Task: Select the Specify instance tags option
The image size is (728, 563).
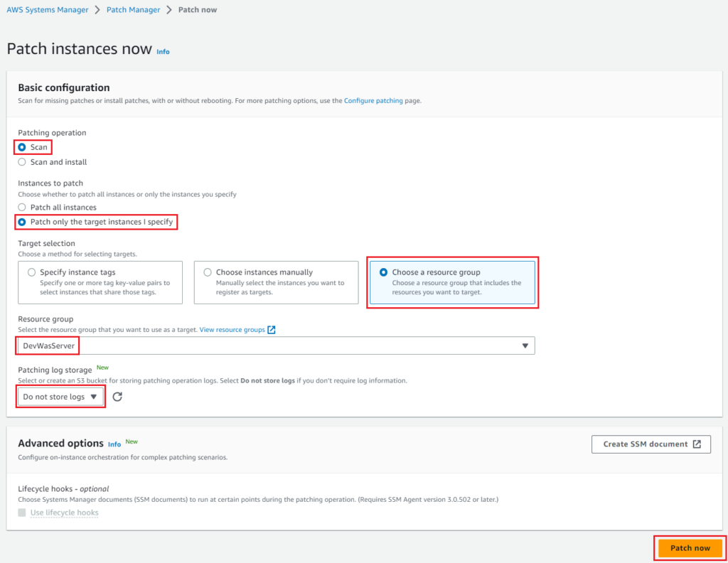Action: (31, 272)
